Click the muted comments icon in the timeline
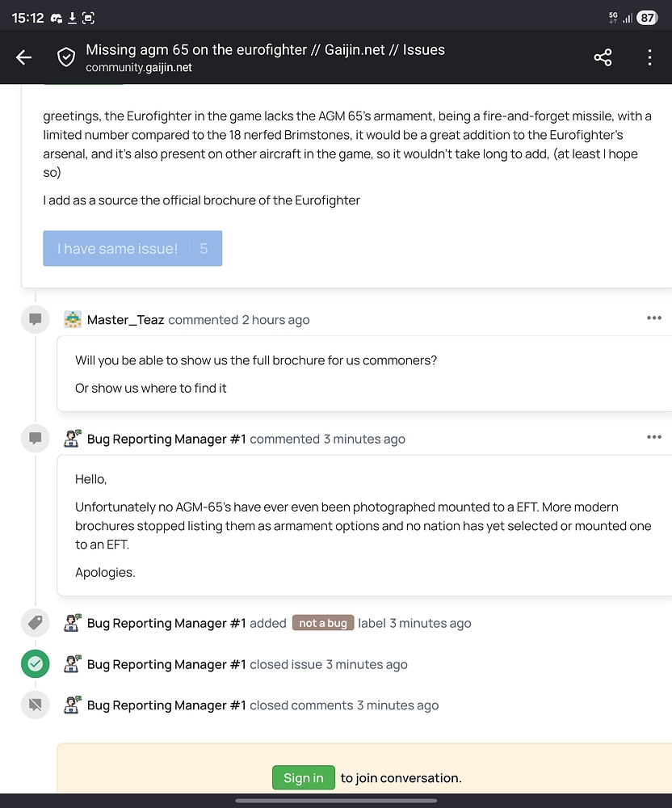The image size is (672, 808). [35, 705]
